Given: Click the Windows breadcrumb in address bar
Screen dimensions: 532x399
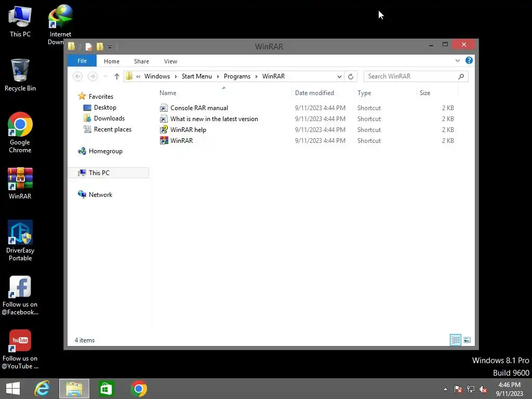Looking at the screenshot, I should (157, 76).
